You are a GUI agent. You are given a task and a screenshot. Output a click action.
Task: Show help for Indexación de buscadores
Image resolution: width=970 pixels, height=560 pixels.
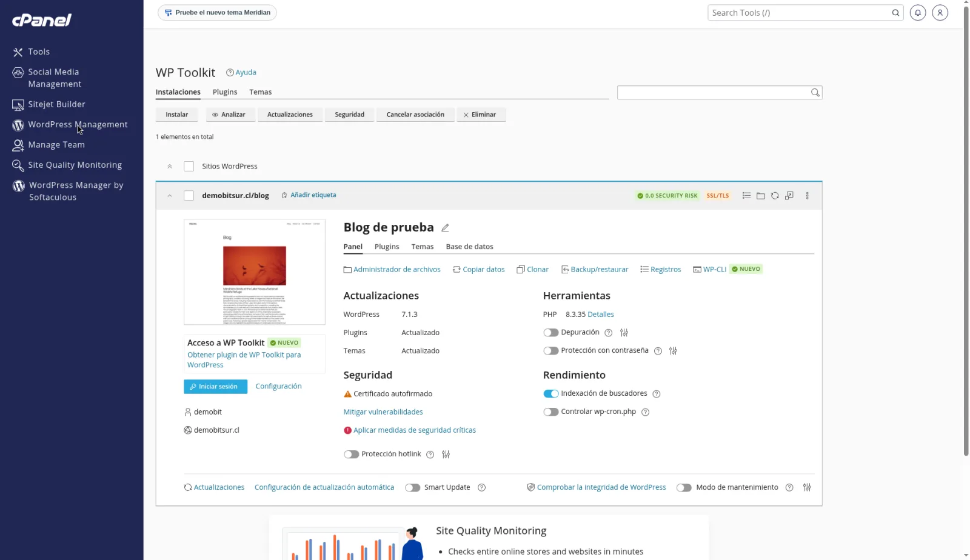tap(657, 394)
